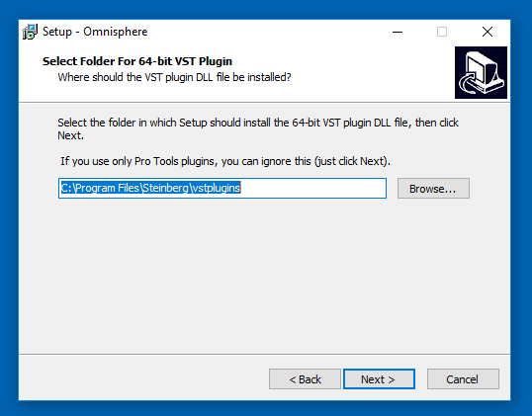Click the VST plugin folder path field

pyautogui.click(x=222, y=188)
